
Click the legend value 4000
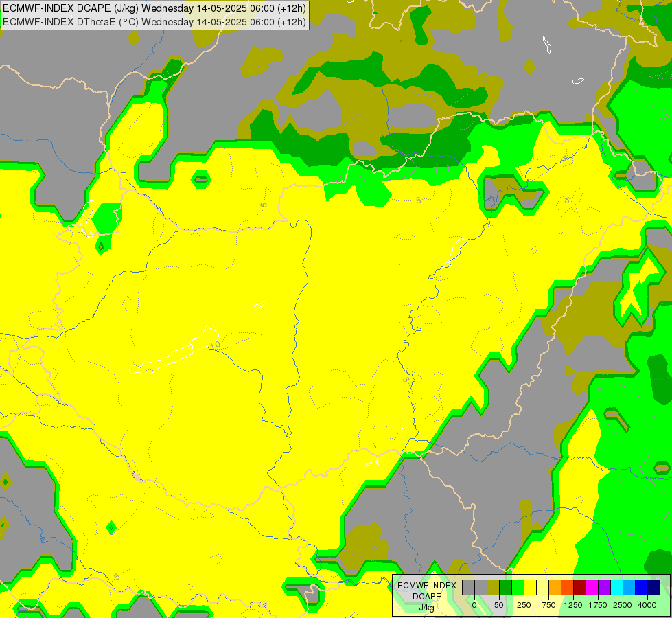pyautogui.click(x=647, y=605)
